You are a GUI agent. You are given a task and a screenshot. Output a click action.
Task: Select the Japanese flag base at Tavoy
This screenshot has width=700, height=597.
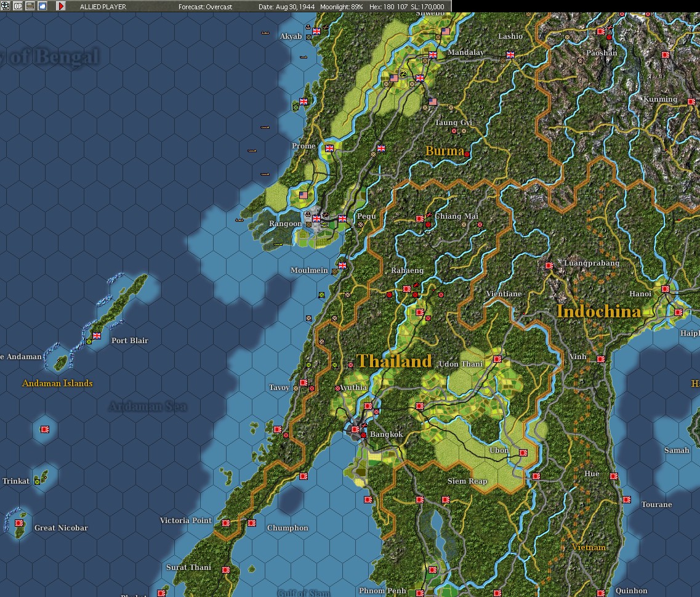tap(304, 383)
